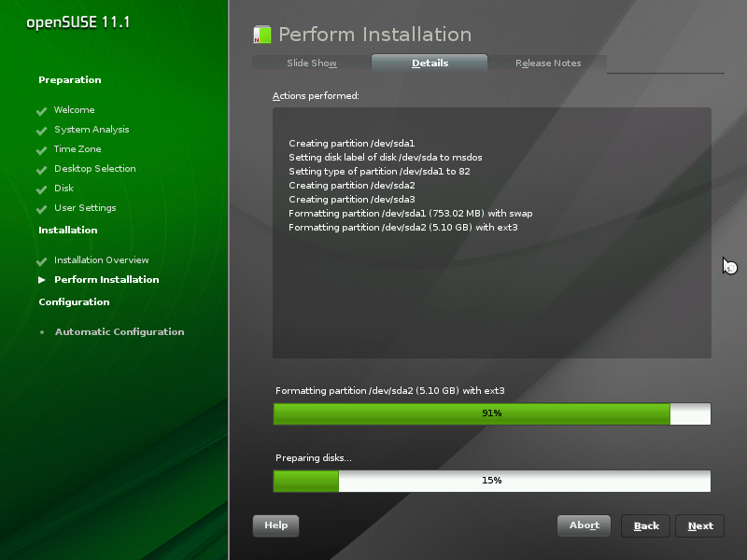Select the Details tab
747x560 pixels.
[x=430, y=63]
